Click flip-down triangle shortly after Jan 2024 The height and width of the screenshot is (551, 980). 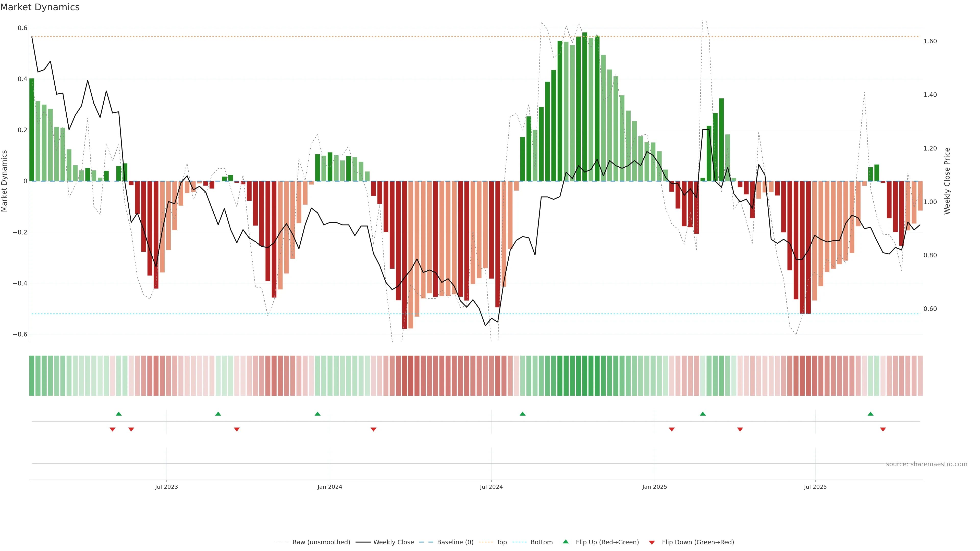tap(373, 429)
